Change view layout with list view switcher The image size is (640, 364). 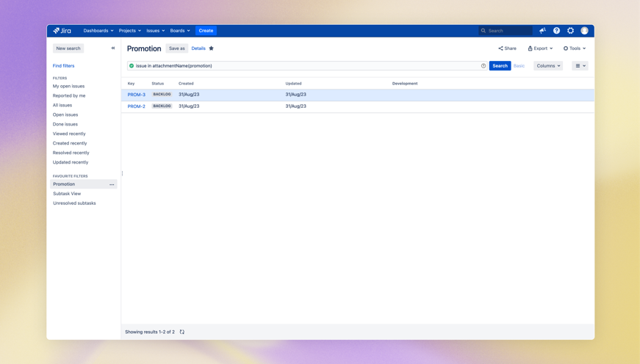pyautogui.click(x=580, y=66)
